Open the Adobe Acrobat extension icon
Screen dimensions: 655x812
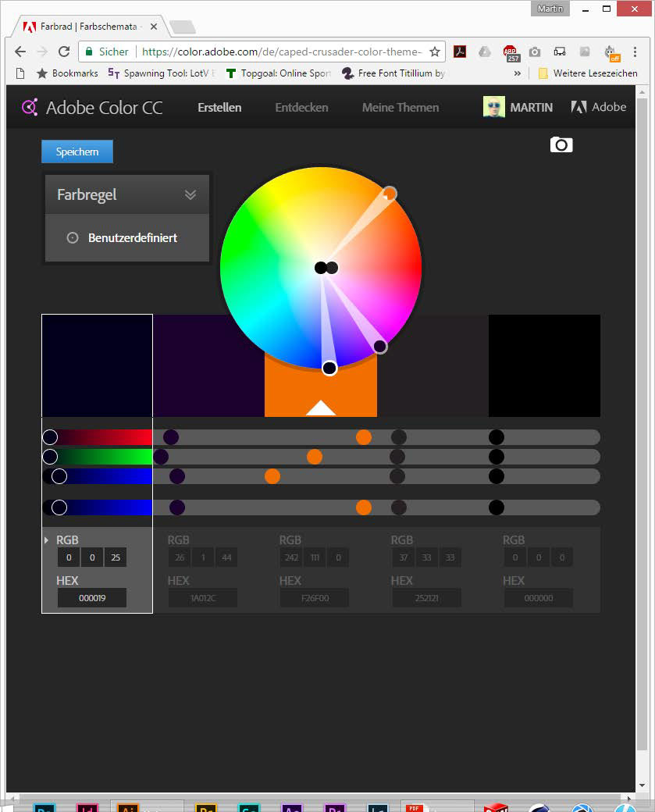460,52
